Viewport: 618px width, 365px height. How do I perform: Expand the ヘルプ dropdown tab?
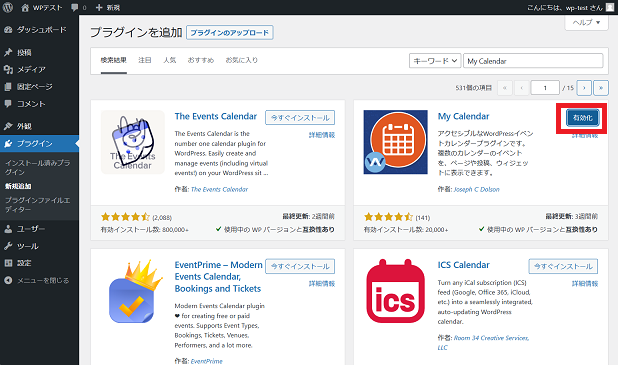[x=586, y=22]
